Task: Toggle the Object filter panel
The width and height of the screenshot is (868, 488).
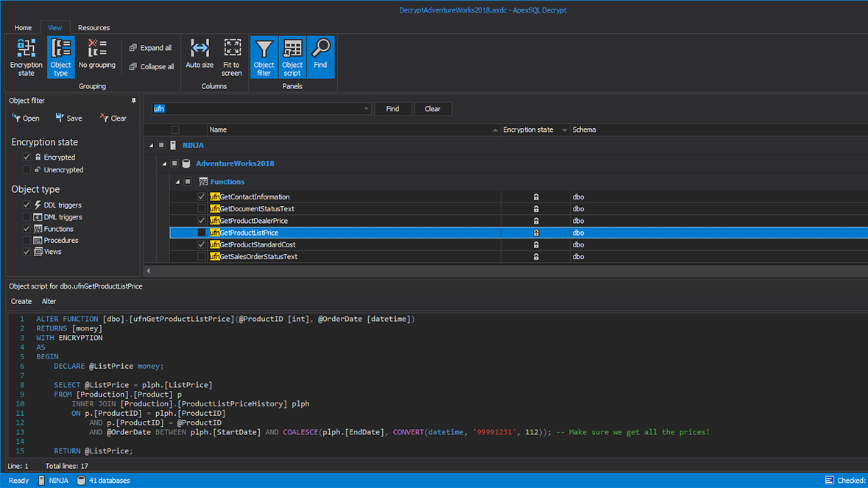Action: 264,57
